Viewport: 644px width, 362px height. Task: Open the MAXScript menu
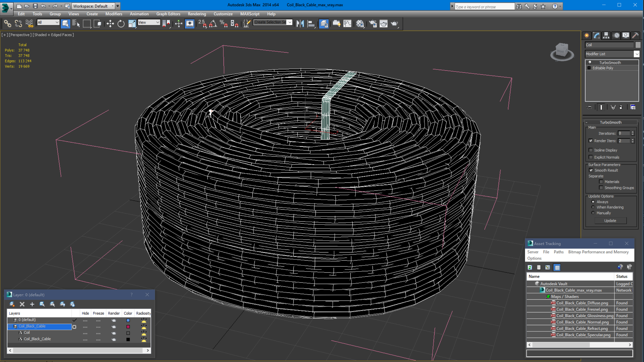250,14
